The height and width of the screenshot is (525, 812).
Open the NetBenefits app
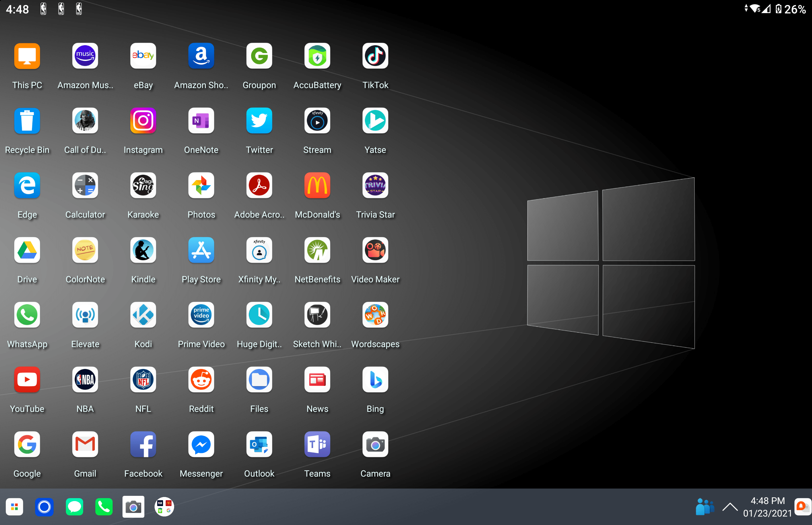tap(317, 250)
